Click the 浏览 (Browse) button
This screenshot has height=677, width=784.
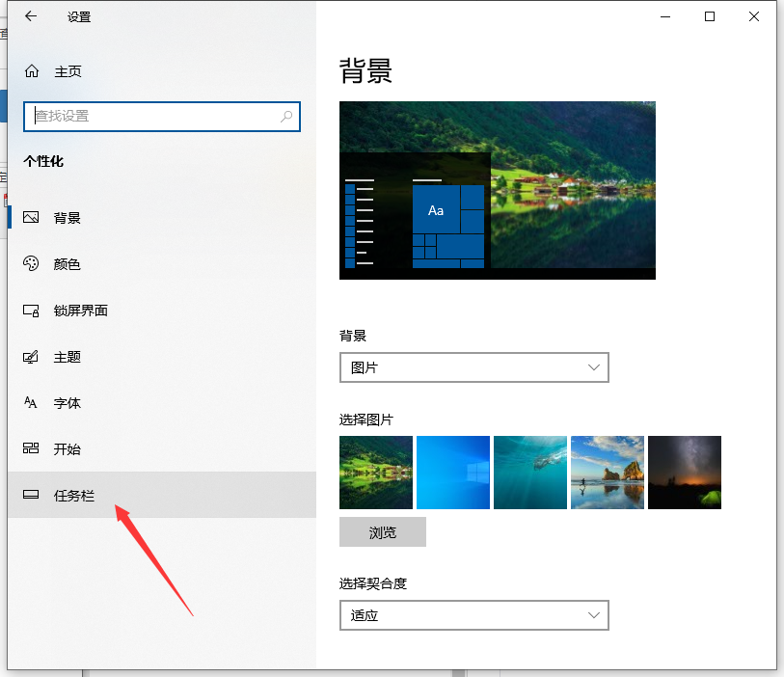point(382,531)
